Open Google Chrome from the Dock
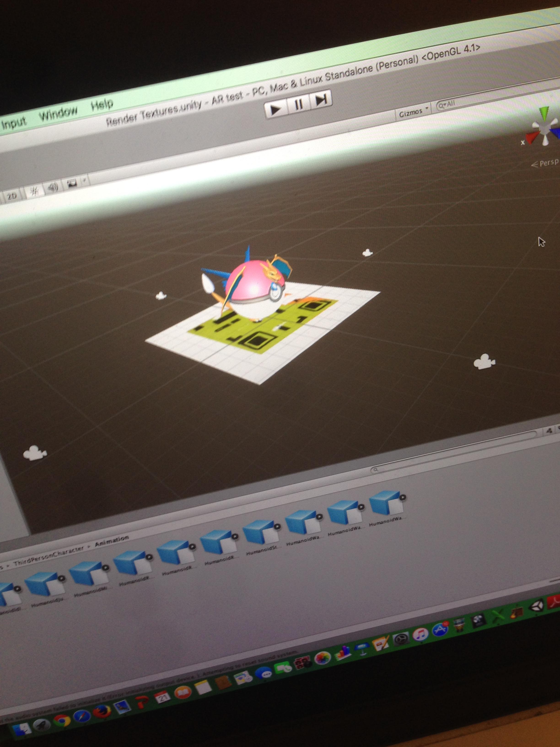Image resolution: width=560 pixels, height=747 pixels. [62, 720]
